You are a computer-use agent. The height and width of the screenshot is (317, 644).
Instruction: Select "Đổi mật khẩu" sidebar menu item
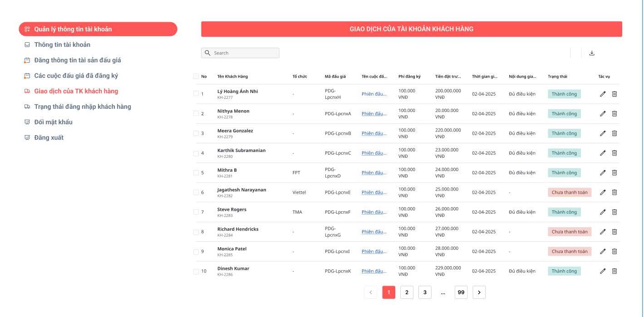(x=53, y=122)
